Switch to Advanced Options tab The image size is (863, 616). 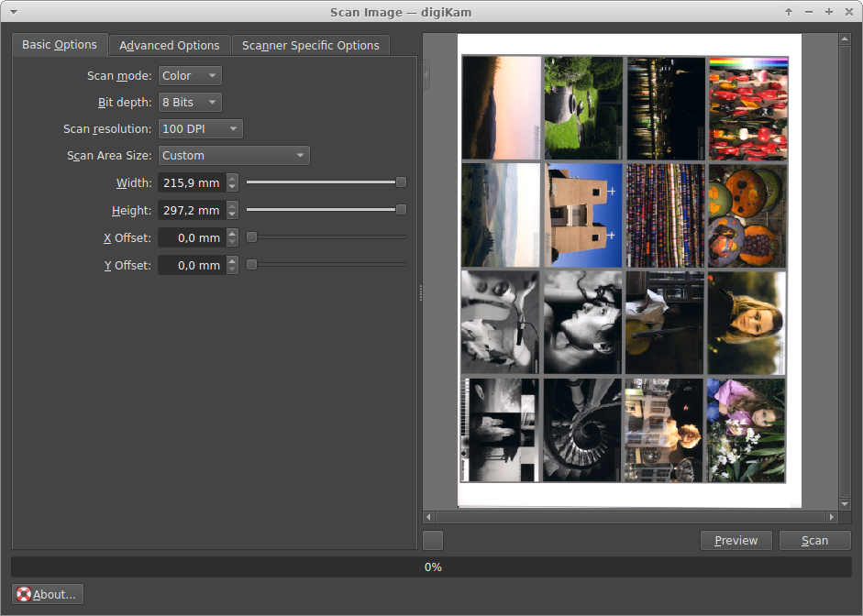coord(170,46)
